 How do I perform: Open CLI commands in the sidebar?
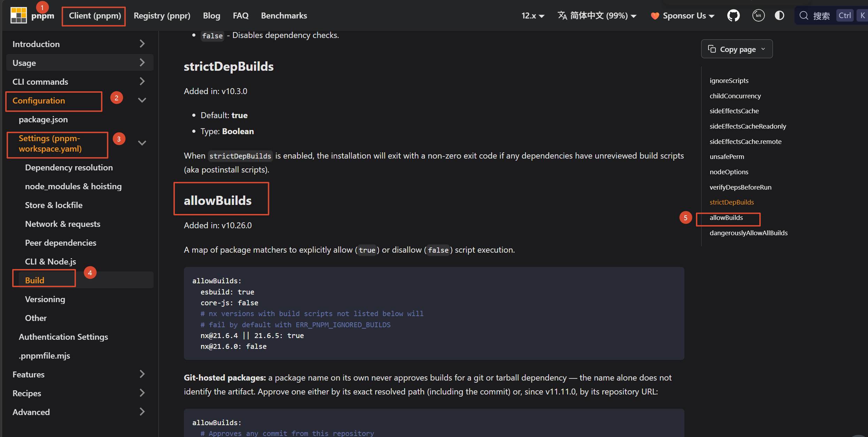tap(40, 82)
